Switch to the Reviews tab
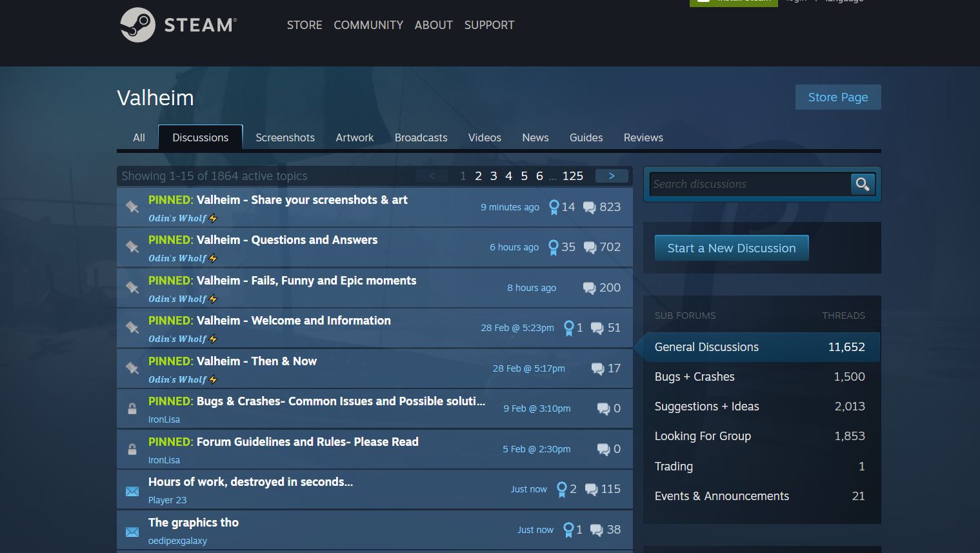Screen dimensions: 980x553 click(x=643, y=137)
